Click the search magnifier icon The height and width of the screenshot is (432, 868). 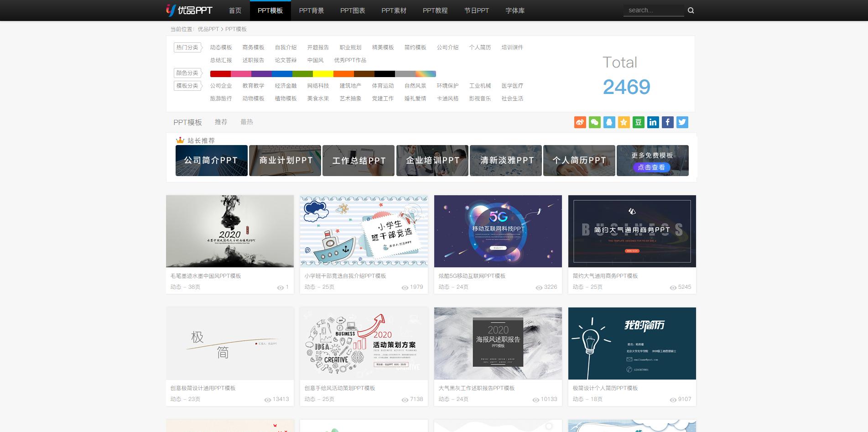click(691, 10)
